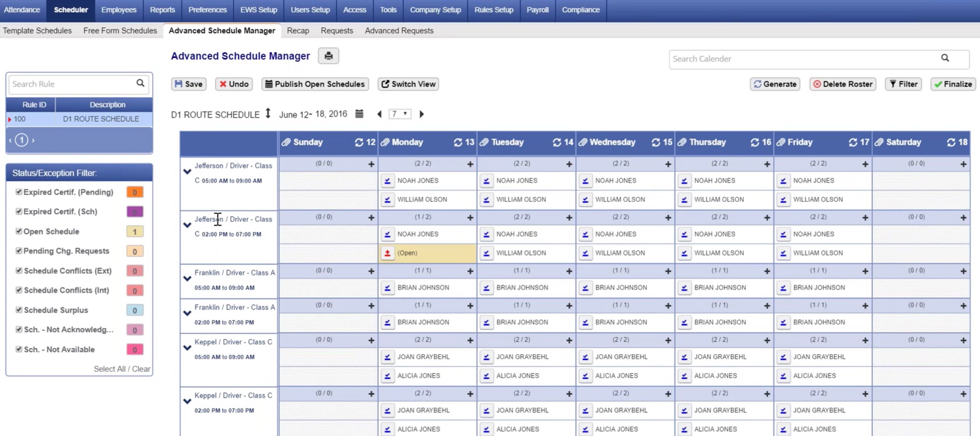Open the Payroll menu
The width and height of the screenshot is (980, 436).
(x=538, y=10)
